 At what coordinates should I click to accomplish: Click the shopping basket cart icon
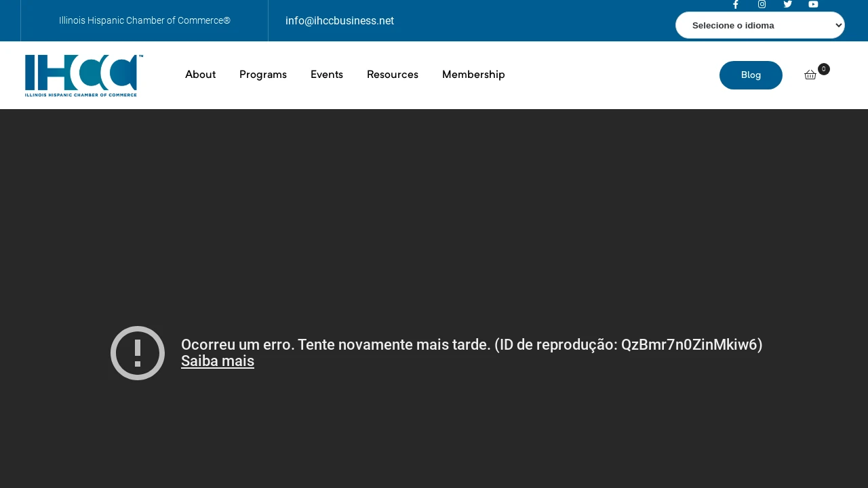click(810, 75)
